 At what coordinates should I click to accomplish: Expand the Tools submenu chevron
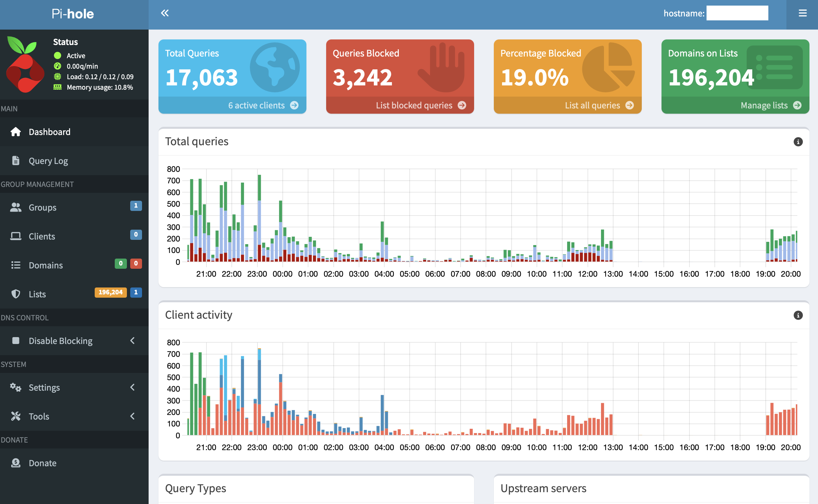[x=132, y=416]
